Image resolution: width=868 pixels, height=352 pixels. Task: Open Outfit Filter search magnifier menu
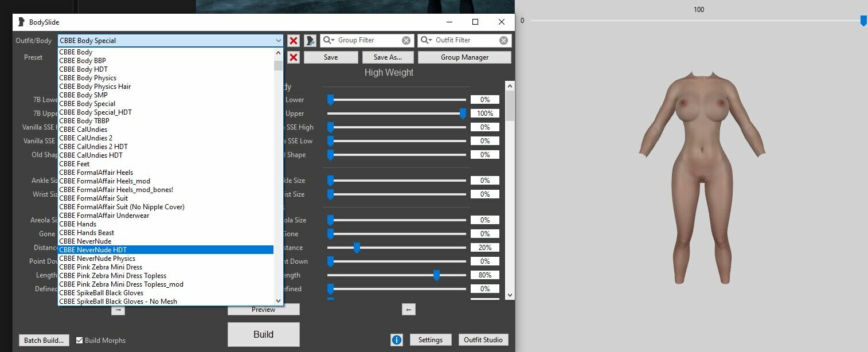[x=426, y=40]
